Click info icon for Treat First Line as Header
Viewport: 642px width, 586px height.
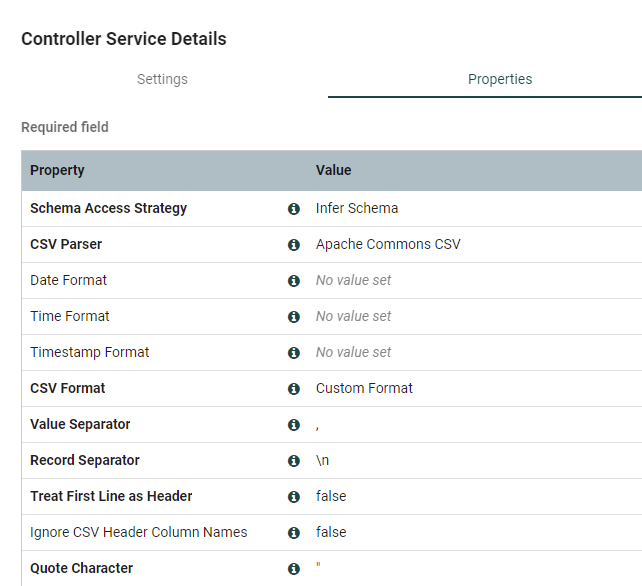point(294,497)
